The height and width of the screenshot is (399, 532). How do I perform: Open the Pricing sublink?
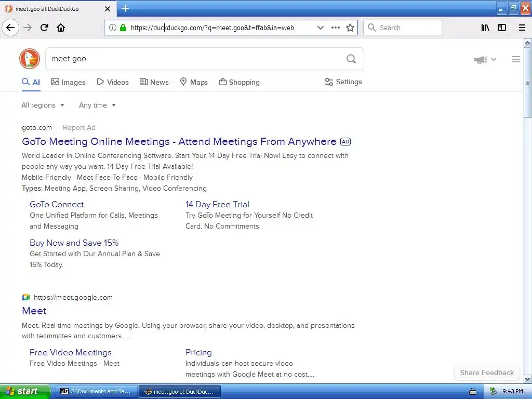click(x=198, y=353)
